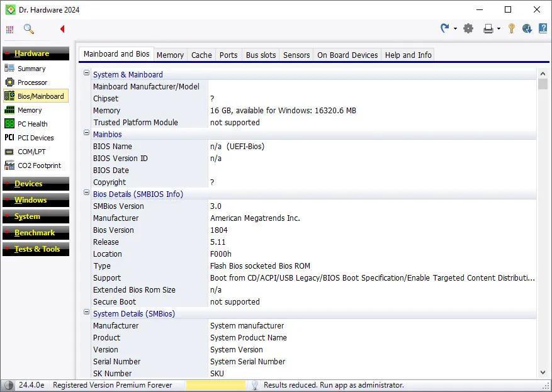Click the red left-arrow collapse icon
Image resolution: width=552 pixels, height=392 pixels.
coord(62,29)
